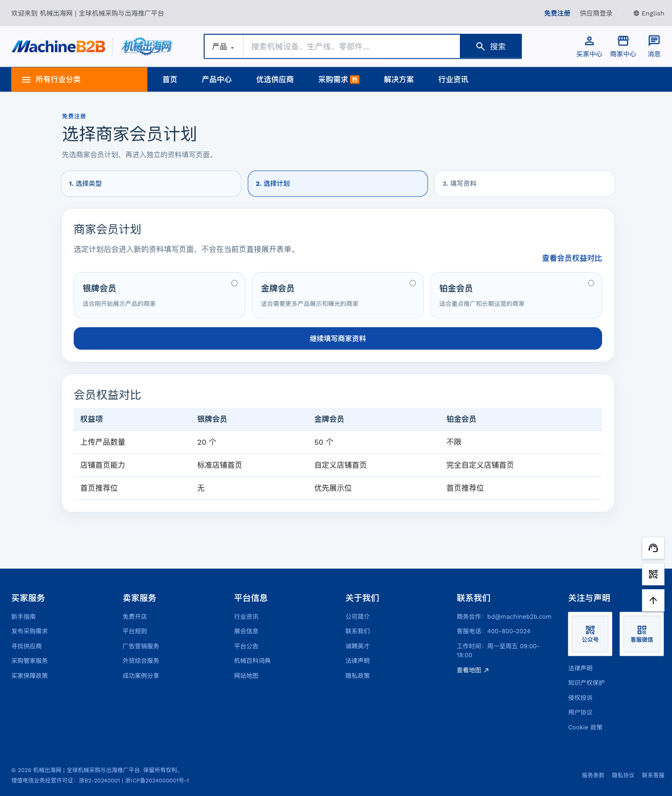
Task: Select the 银牌会员 radio button
Action: coord(235,283)
